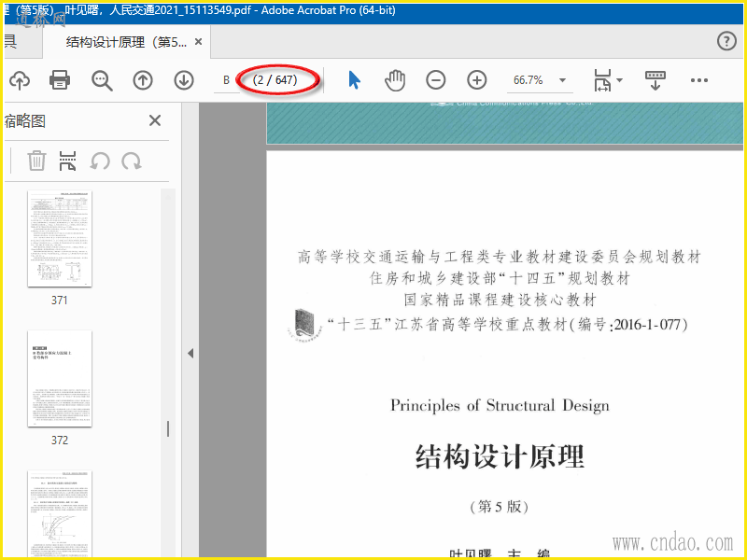Click the edition text (第5版) on the page
Image resolution: width=747 pixels, height=560 pixels.
coord(500,506)
